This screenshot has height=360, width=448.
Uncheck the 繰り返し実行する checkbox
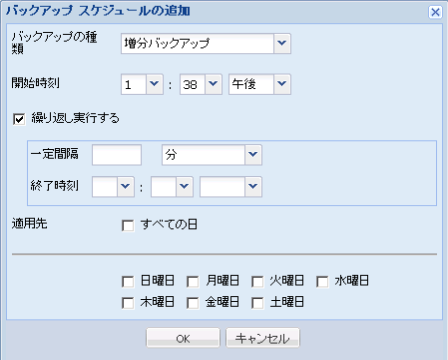(19, 119)
